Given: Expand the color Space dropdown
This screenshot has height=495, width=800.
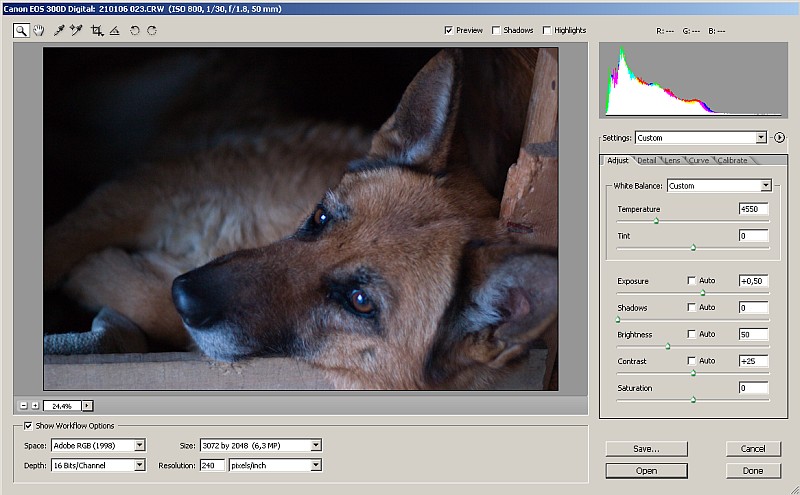Looking at the screenshot, I should tap(139, 445).
